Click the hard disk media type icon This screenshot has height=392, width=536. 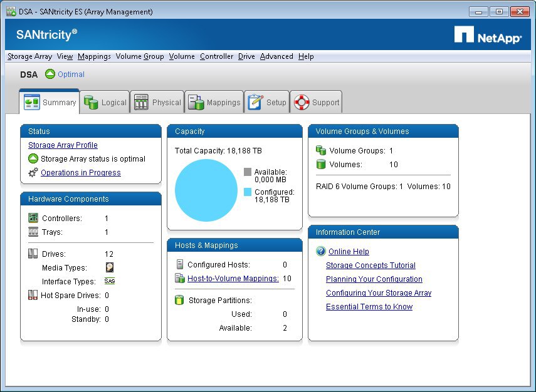[109, 267]
